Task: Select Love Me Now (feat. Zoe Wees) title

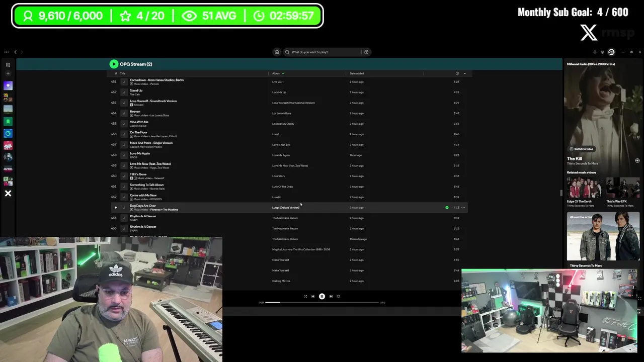Action: 150,164
